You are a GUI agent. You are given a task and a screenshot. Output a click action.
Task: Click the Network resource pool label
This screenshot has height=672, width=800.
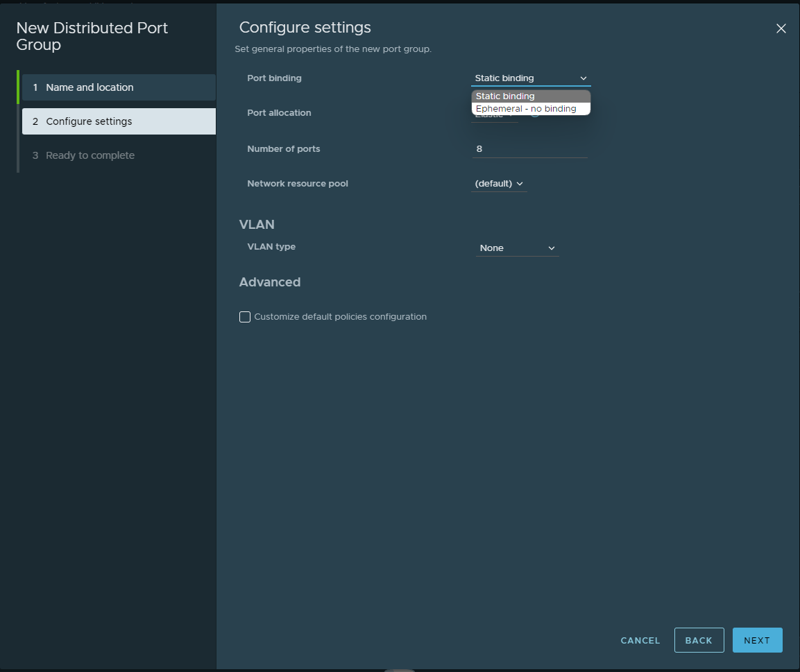pyautogui.click(x=298, y=184)
